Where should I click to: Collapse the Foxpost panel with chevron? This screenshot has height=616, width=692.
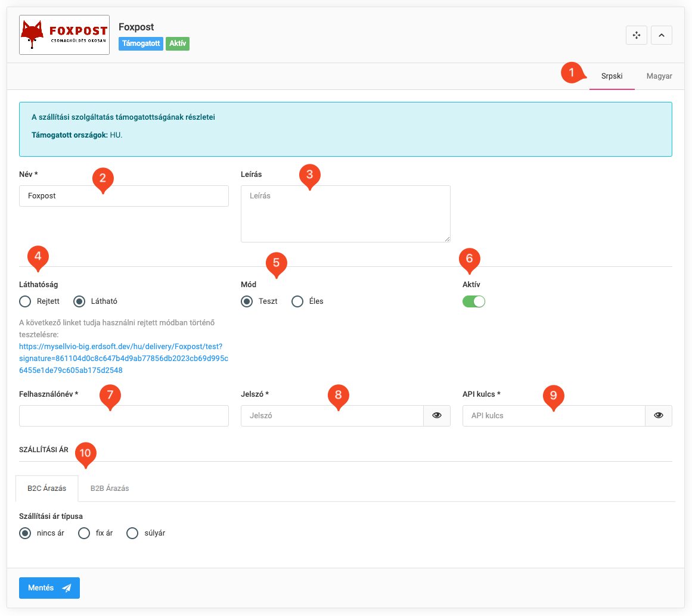click(661, 35)
